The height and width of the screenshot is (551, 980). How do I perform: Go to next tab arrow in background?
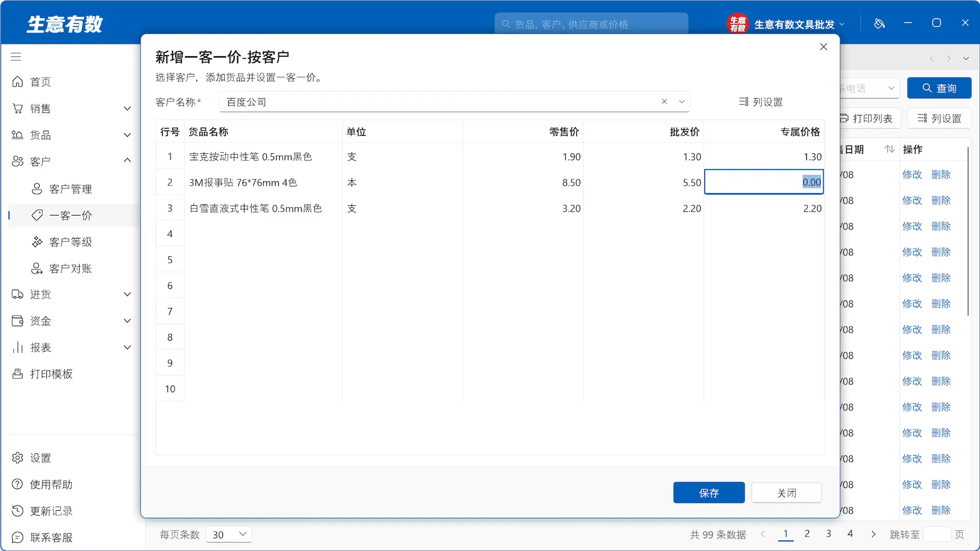(949, 58)
